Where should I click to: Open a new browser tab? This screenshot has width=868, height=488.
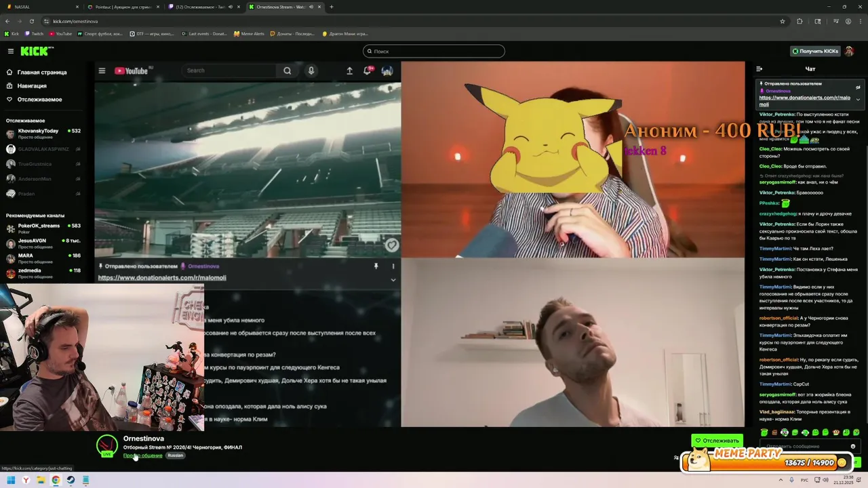point(332,7)
